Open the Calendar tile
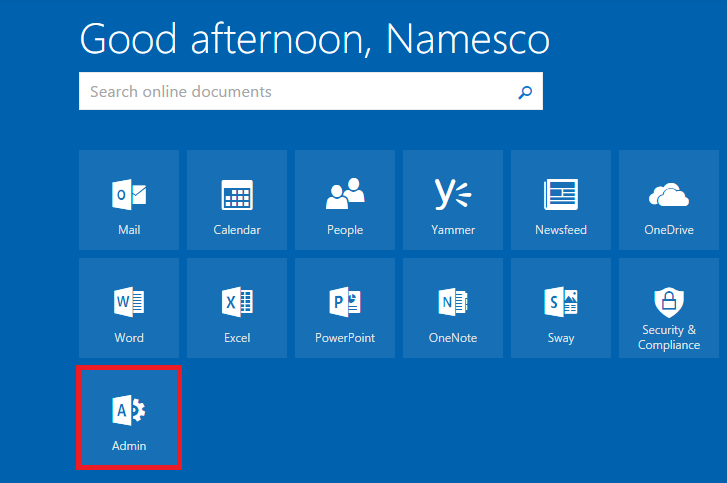 (x=237, y=200)
